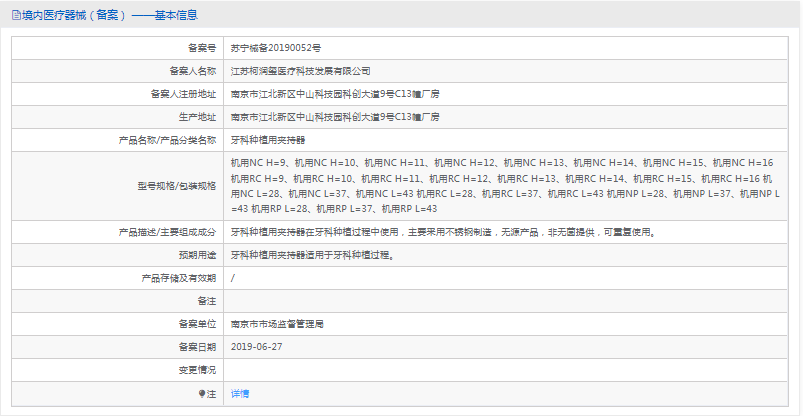This screenshot has width=803, height=416.
Task: Click the 变更情况 label
Action: pyautogui.click(x=198, y=370)
